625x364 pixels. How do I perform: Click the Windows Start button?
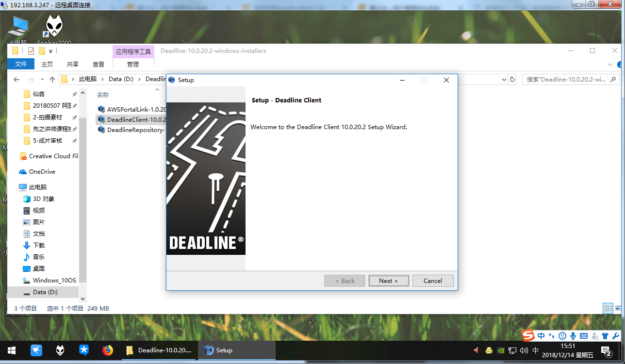click(x=12, y=350)
